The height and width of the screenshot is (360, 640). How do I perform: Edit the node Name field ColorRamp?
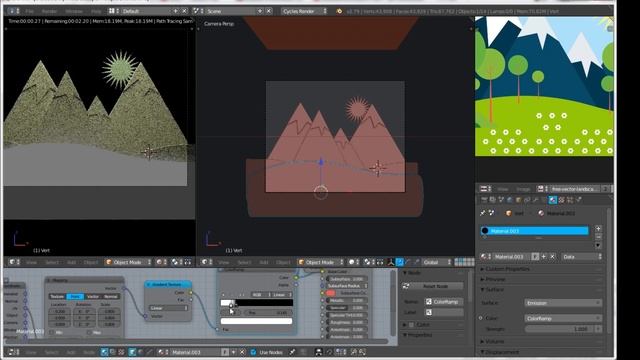coord(444,302)
